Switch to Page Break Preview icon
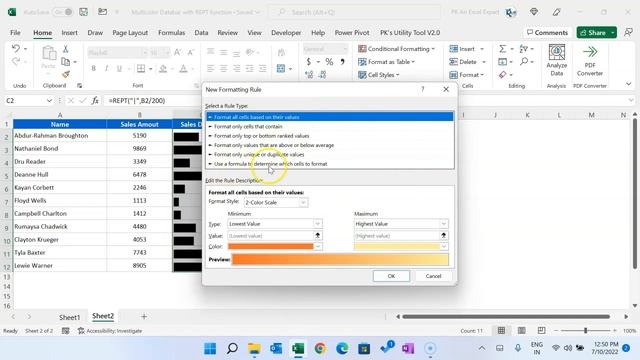This screenshot has height=360, width=640. click(541, 330)
